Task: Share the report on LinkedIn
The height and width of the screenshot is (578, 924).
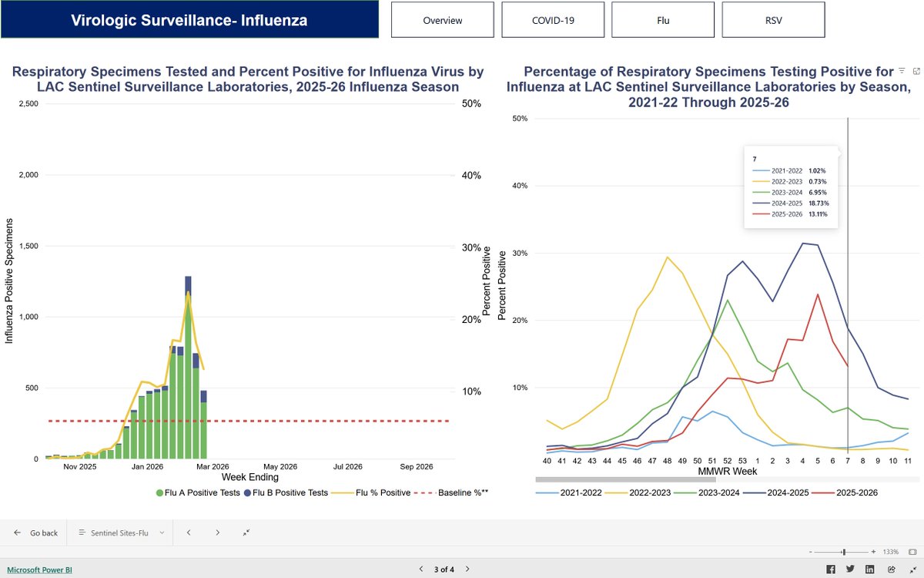Action: click(870, 570)
